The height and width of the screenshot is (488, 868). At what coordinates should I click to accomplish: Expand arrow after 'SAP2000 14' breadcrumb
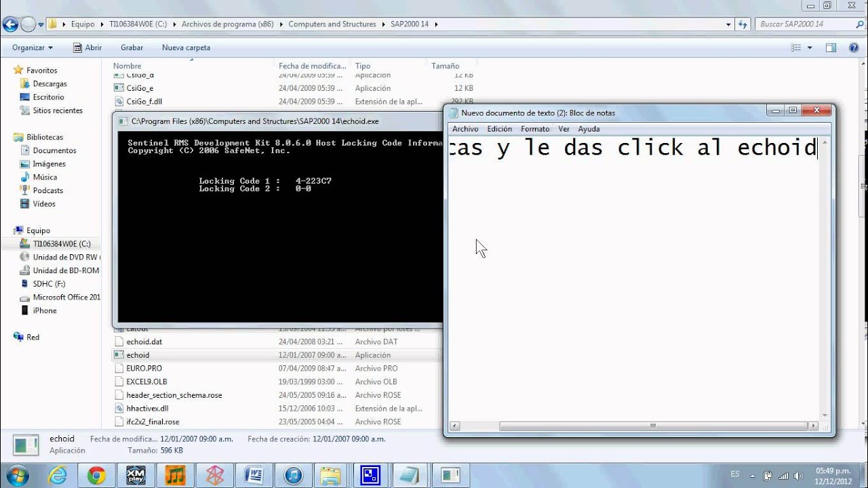[x=436, y=24]
